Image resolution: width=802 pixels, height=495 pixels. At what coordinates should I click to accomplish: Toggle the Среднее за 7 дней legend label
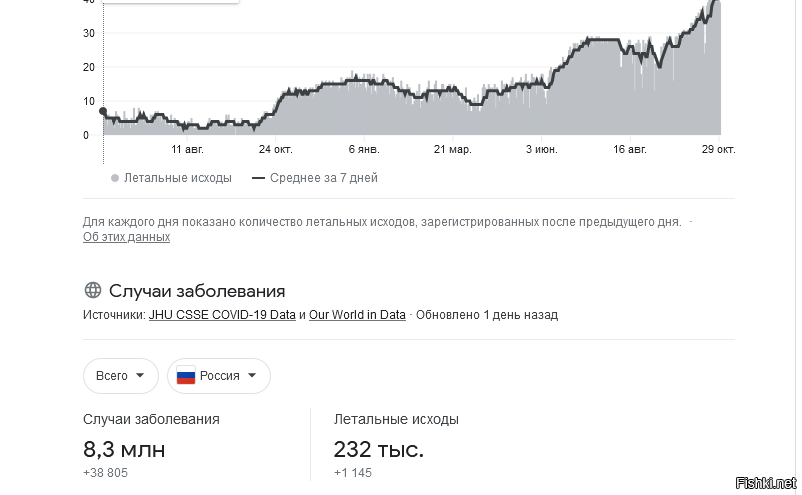(x=324, y=178)
